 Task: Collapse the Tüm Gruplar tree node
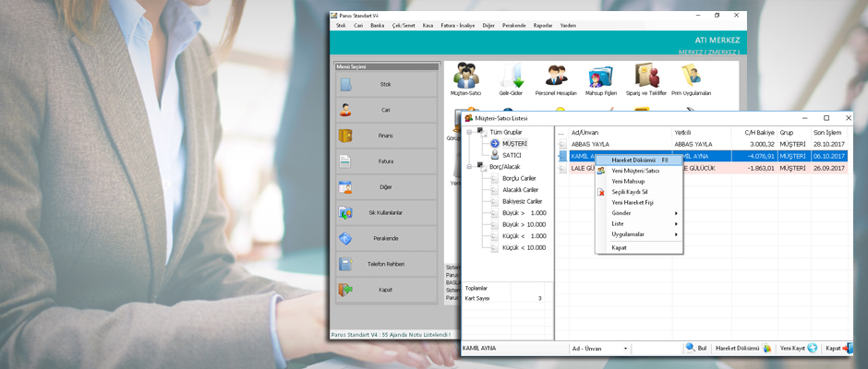click(469, 132)
